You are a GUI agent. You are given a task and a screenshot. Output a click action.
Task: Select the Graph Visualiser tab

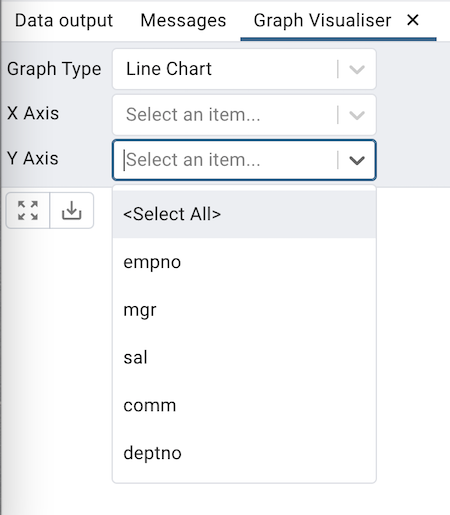(322, 21)
